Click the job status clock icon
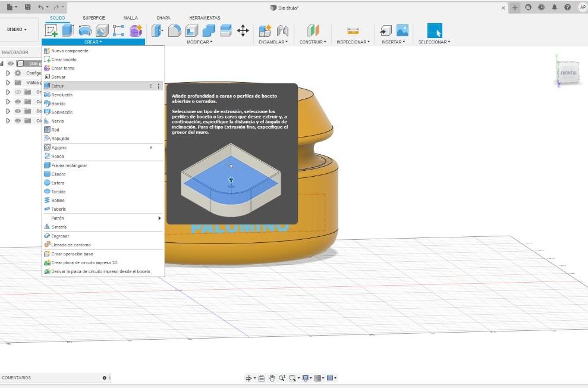This screenshot has width=588, height=388. [x=541, y=7]
